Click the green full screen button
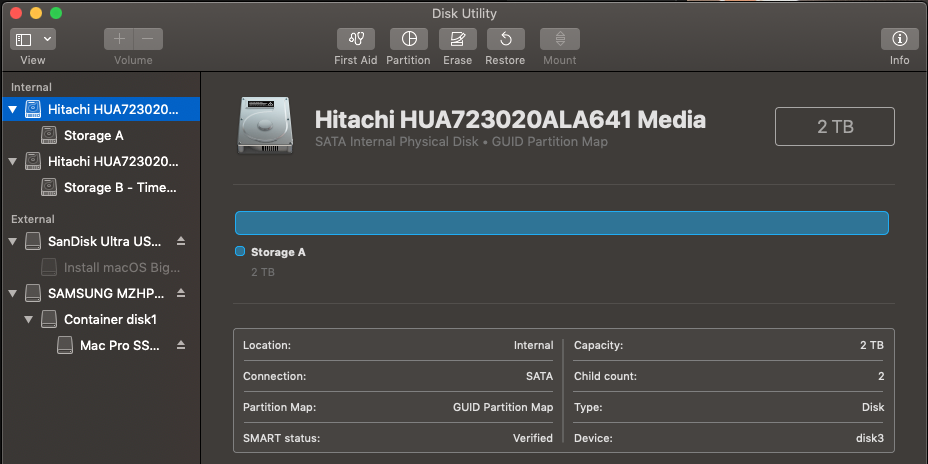The image size is (928, 464). click(56, 13)
